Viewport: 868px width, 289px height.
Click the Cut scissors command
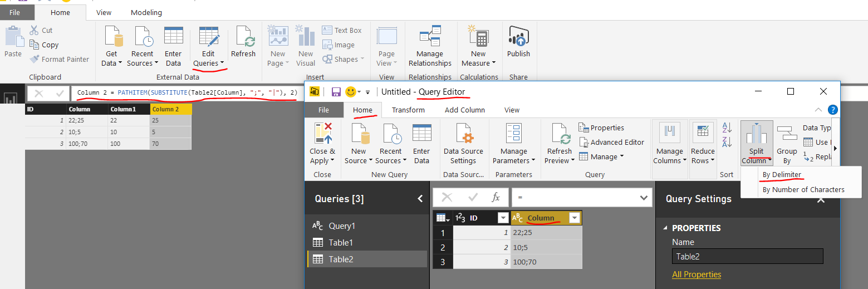click(x=41, y=30)
